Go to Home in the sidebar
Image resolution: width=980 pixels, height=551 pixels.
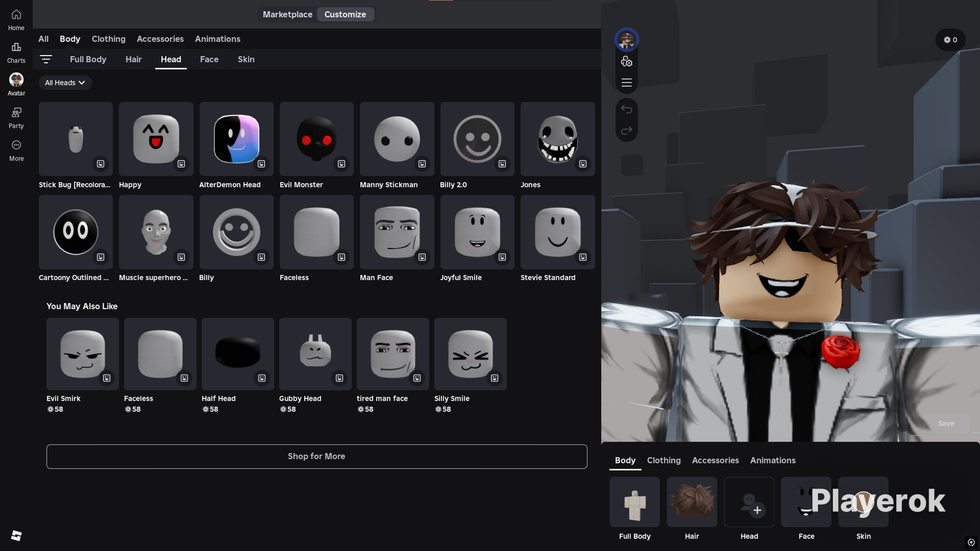click(16, 20)
